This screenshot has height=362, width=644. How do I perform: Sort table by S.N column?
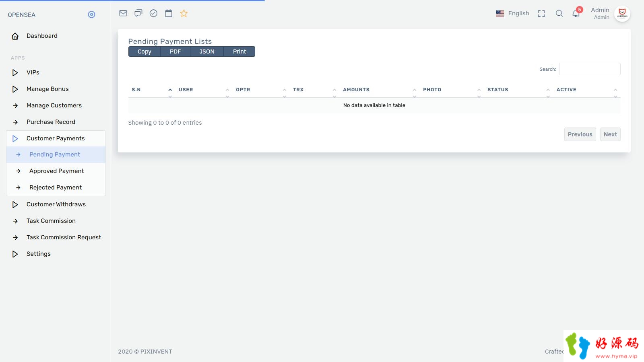tap(152, 90)
